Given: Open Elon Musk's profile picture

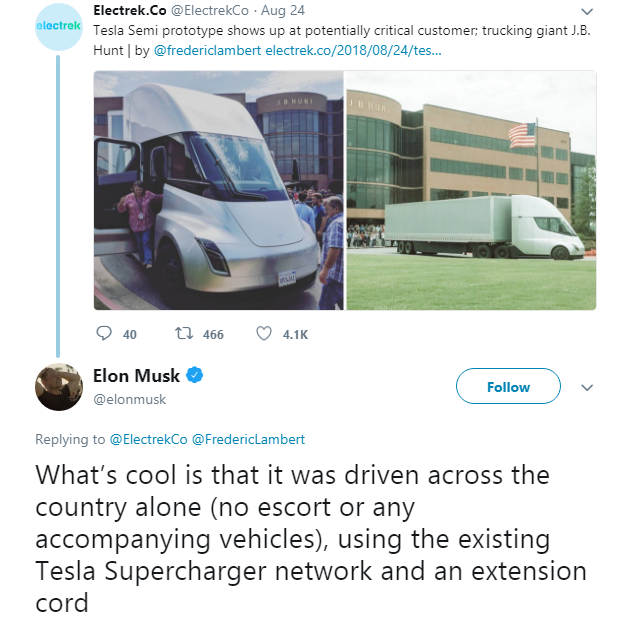Looking at the screenshot, I should coord(59,387).
